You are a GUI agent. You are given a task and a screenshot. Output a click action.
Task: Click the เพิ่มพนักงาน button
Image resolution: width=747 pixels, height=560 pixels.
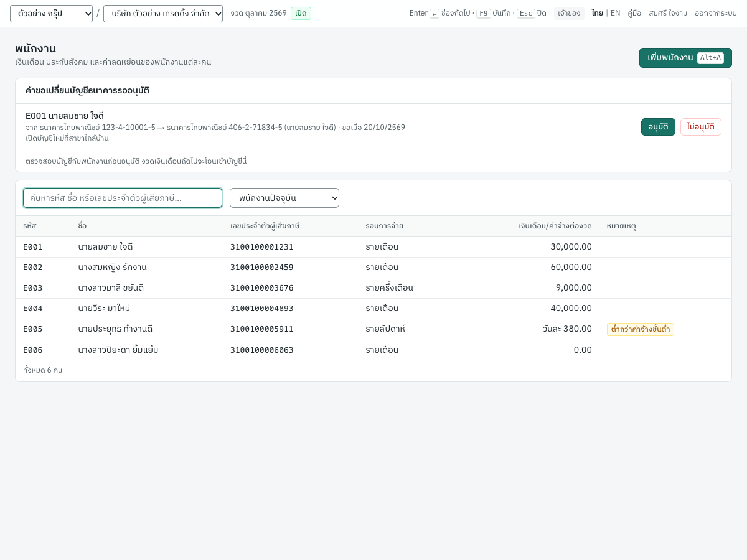(x=685, y=58)
